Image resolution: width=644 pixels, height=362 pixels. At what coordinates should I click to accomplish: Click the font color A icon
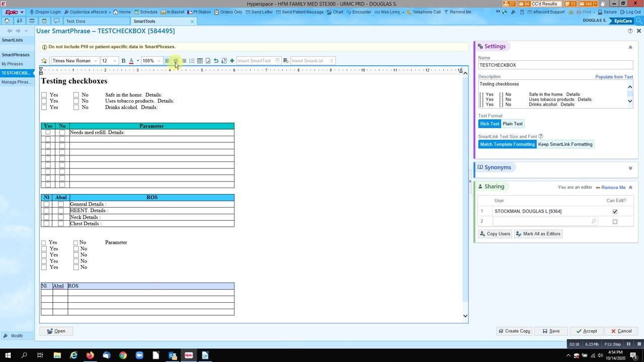coord(131,61)
